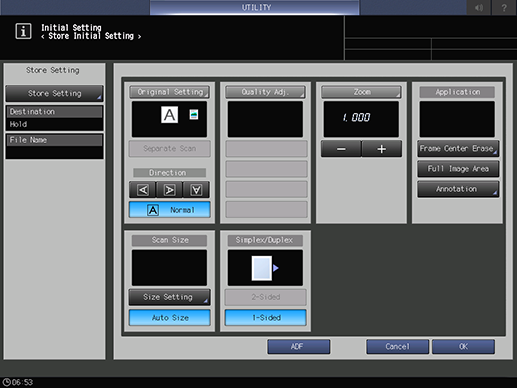Increase zoom with the plus button

point(382,149)
